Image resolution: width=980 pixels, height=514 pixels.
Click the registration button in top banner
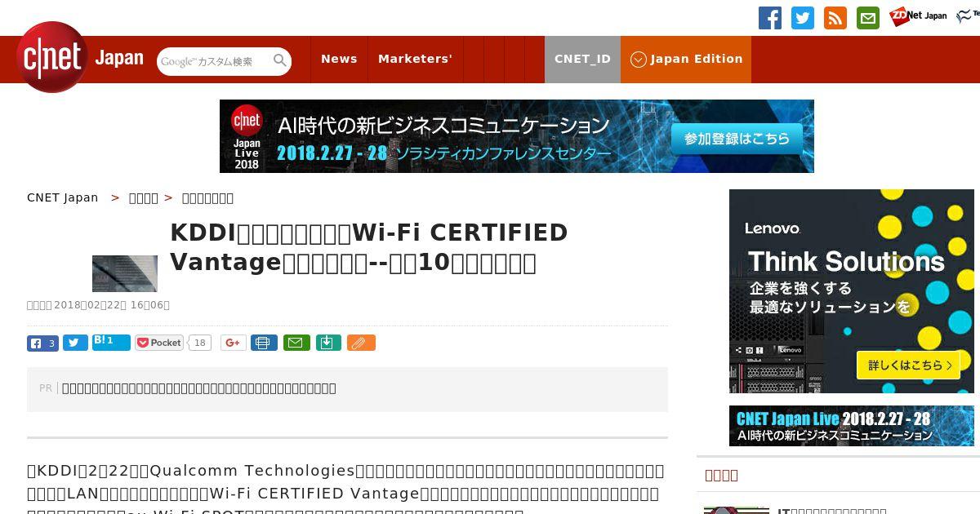click(737, 139)
